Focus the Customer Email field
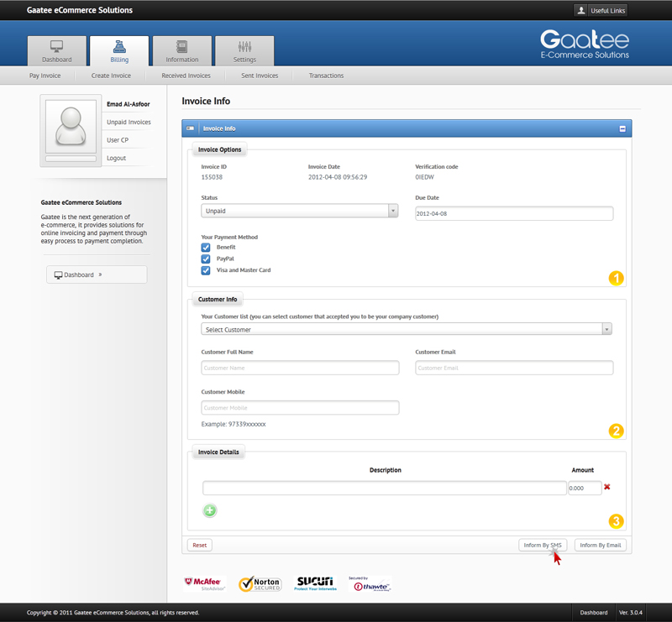 pos(514,368)
